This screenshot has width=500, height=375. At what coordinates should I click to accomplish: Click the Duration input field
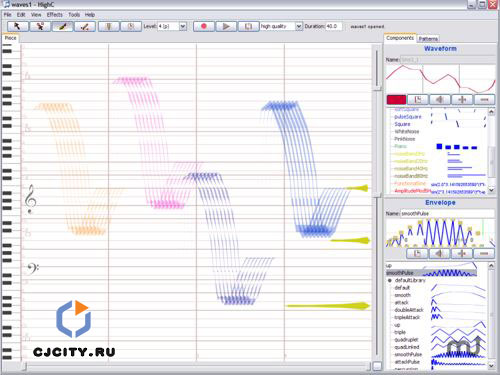pos(333,26)
